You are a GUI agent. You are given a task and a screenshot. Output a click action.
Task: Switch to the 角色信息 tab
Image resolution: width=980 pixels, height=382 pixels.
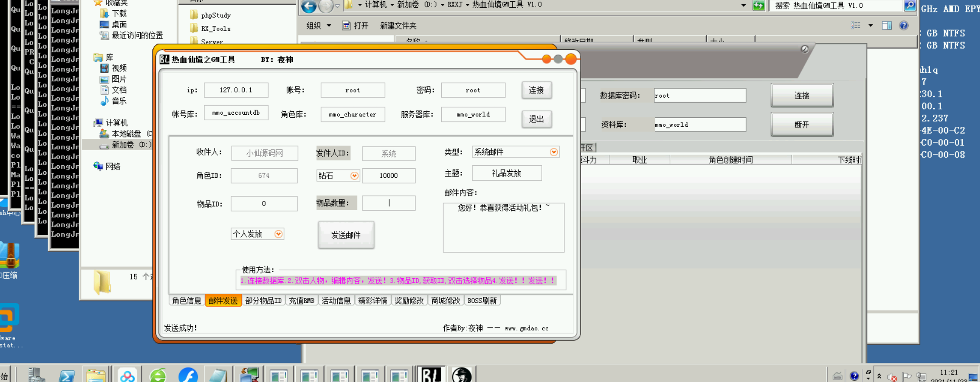pos(187,301)
